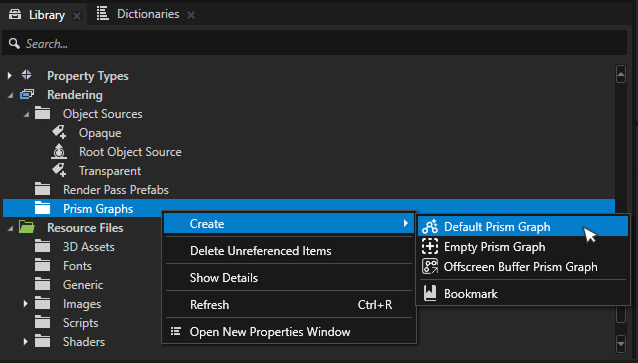Click the Library tab toolbox icon
This screenshot has height=363, width=638.
coord(15,15)
